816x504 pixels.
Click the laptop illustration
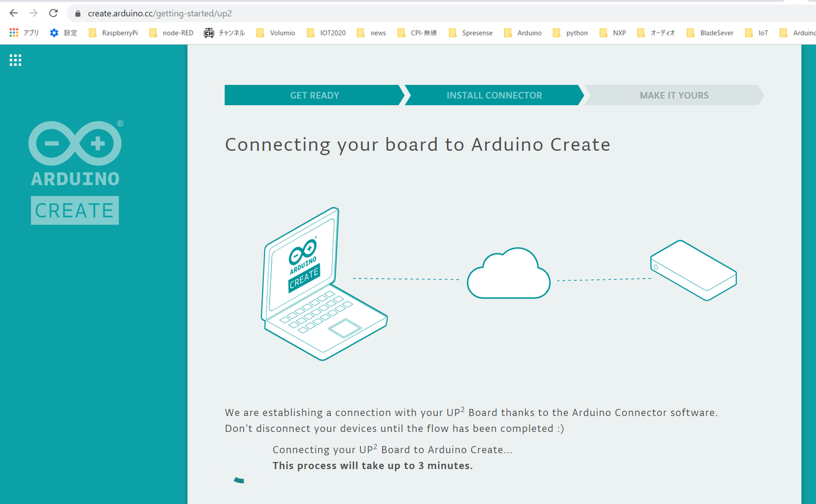click(x=324, y=284)
